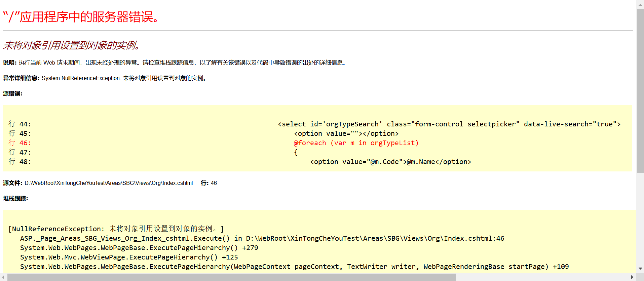Image resolution: width=644 pixels, height=281 pixels.
Task: Click the select id='orgTypeSearch' code line
Action: (x=449, y=124)
